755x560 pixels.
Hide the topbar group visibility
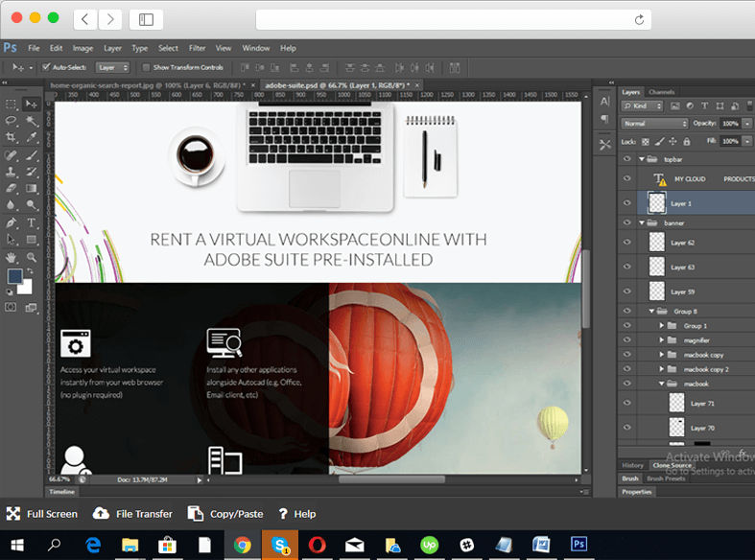click(x=626, y=159)
